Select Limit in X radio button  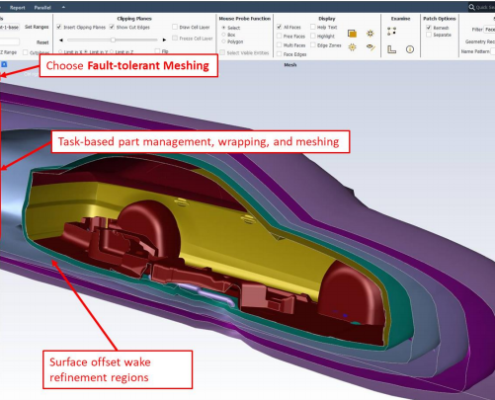(x=60, y=52)
